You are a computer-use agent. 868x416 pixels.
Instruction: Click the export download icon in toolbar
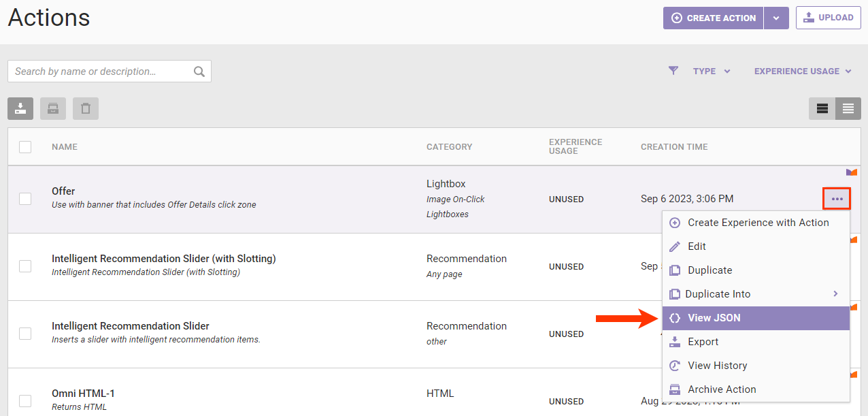tap(20, 109)
